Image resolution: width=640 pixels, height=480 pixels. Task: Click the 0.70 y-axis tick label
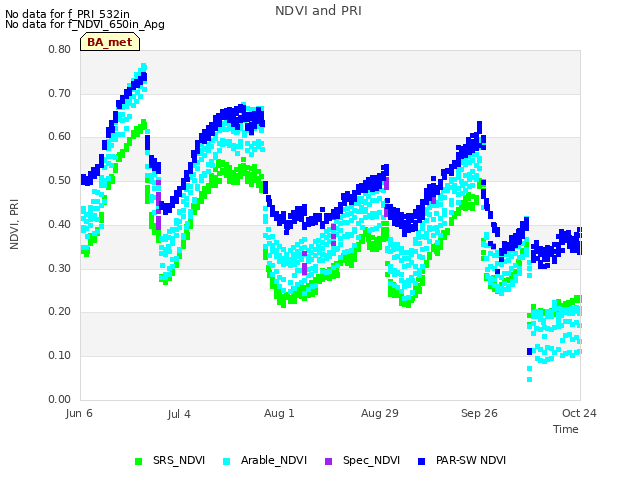coord(60,93)
